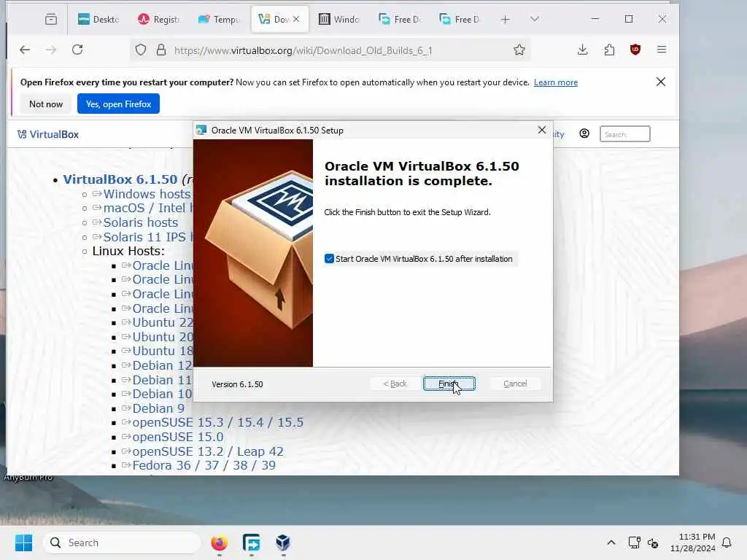Go back in Firefox with the back arrow
This screenshot has height=560, width=747.
[25, 50]
